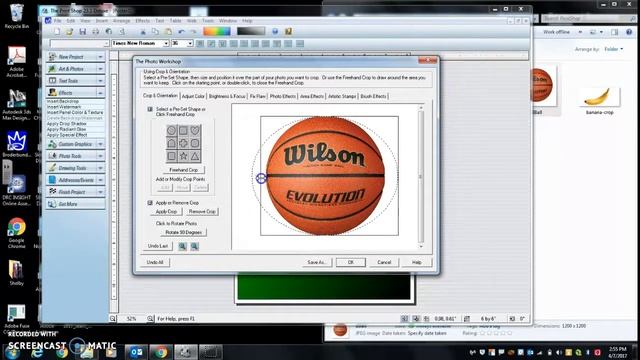Click the Save floppy disk toolbar icon

[82, 31]
